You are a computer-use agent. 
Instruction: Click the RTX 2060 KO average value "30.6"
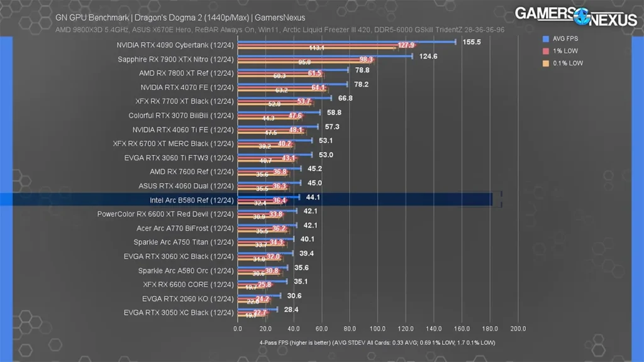click(294, 296)
